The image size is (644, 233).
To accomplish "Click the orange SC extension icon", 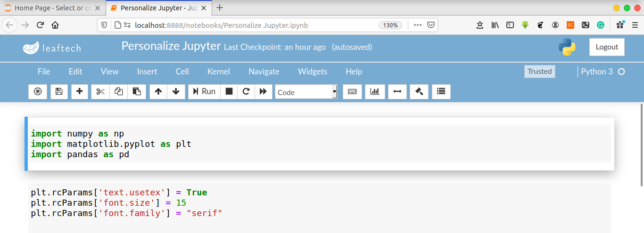I will (x=570, y=25).
